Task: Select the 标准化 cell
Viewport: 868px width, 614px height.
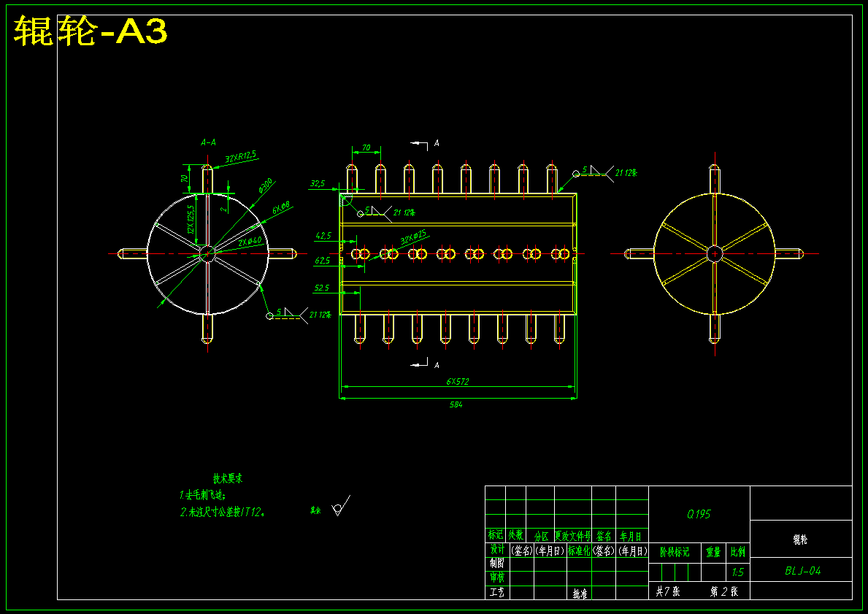Action: click(x=579, y=551)
